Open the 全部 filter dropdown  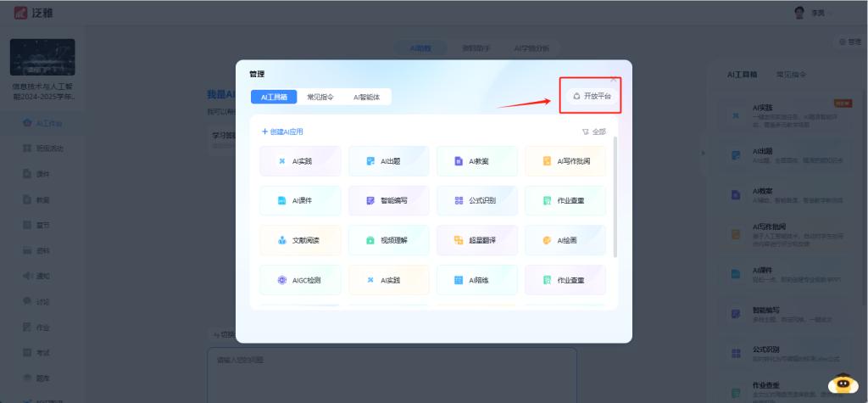coord(594,132)
